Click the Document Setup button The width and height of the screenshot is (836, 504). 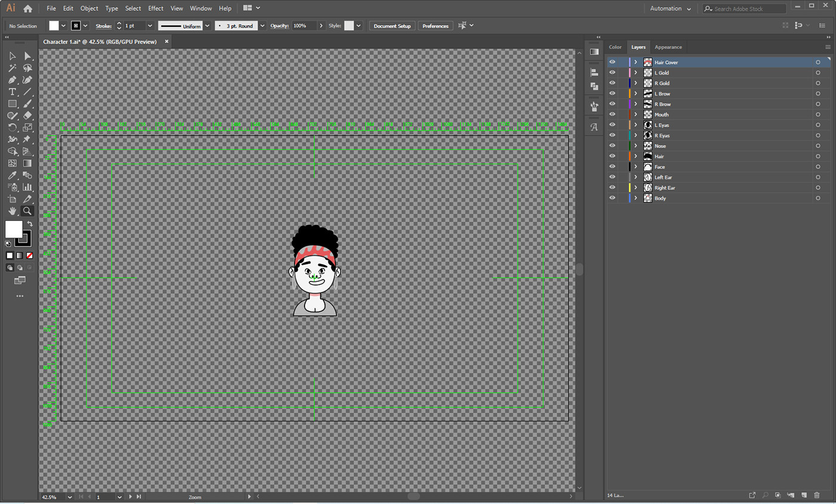tap(392, 26)
